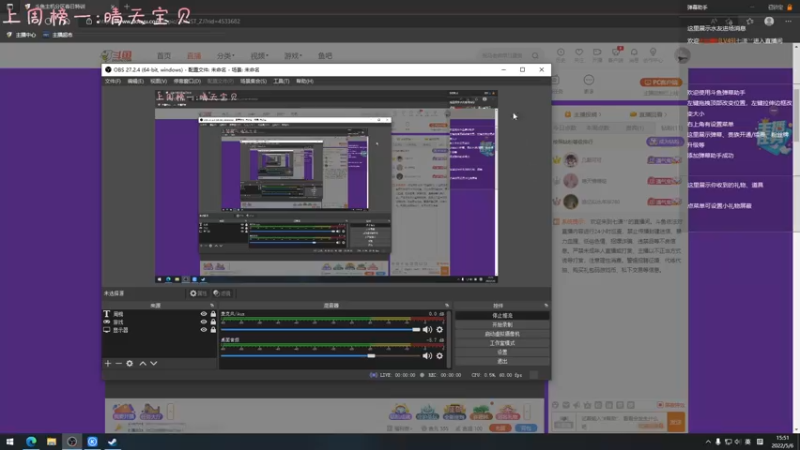The height and width of the screenshot is (450, 800).
Task: Toggle lock on the display capture source
Action: [213, 330]
